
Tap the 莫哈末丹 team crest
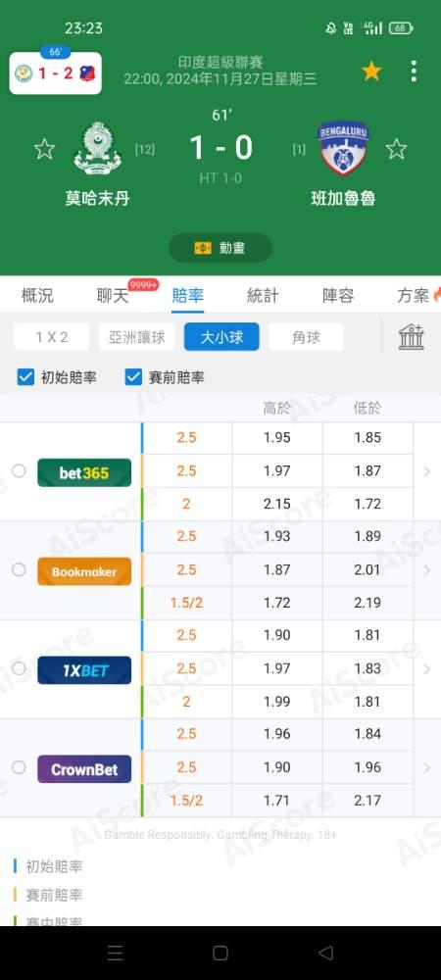(x=97, y=148)
